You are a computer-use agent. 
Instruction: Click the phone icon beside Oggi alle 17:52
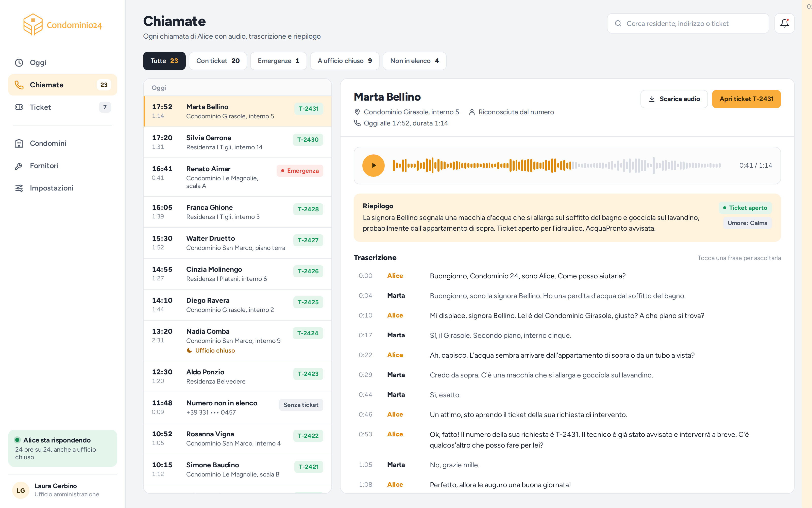357,123
